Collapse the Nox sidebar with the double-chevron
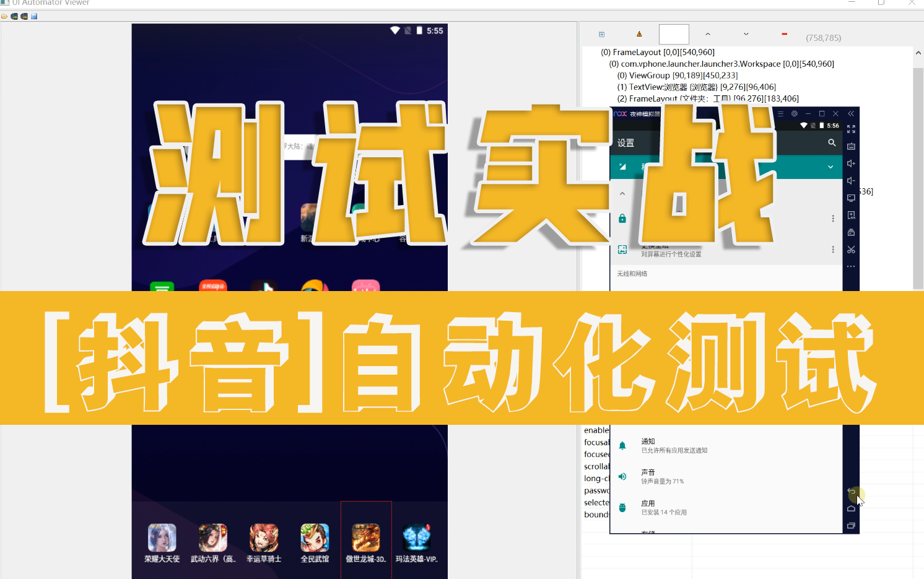 click(851, 114)
